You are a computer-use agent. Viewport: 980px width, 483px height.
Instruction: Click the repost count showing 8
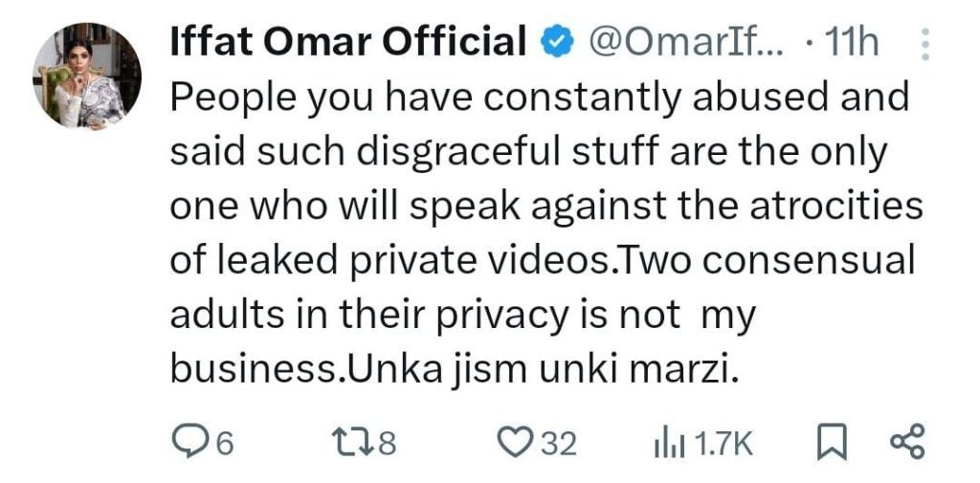pyautogui.click(x=387, y=444)
